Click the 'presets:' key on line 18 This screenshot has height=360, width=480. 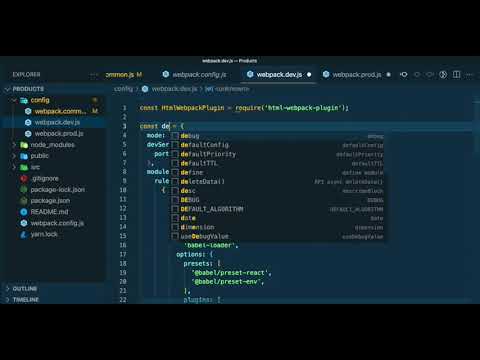(198, 263)
